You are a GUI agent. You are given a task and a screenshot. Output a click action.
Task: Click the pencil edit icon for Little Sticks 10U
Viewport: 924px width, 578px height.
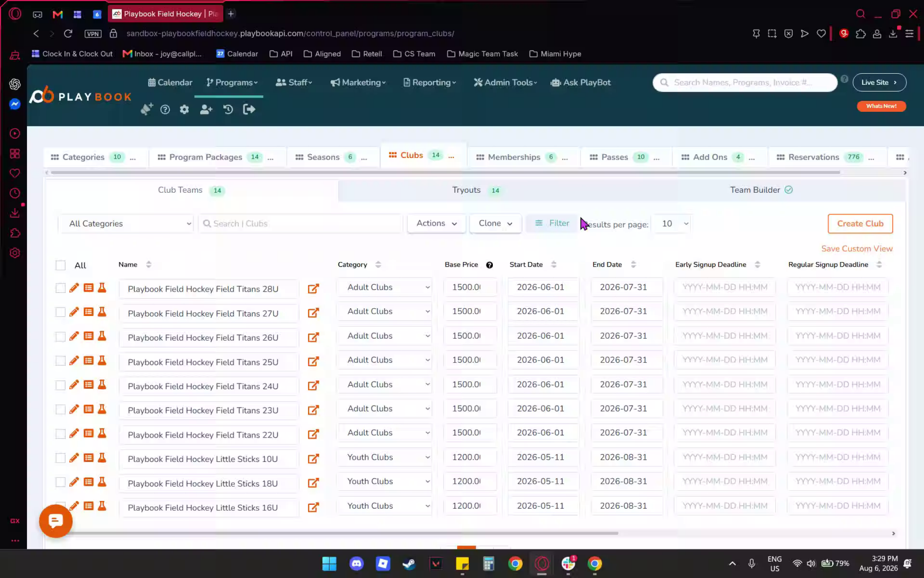[x=74, y=458]
